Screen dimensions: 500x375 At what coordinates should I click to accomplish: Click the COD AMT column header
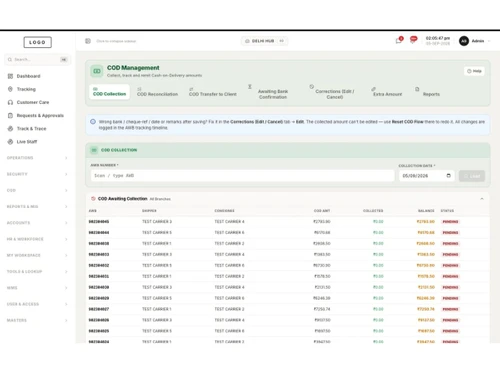point(322,211)
